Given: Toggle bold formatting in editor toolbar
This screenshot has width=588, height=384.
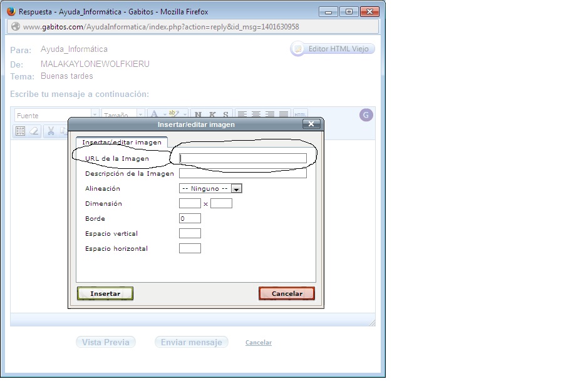Looking at the screenshot, I should (x=199, y=114).
